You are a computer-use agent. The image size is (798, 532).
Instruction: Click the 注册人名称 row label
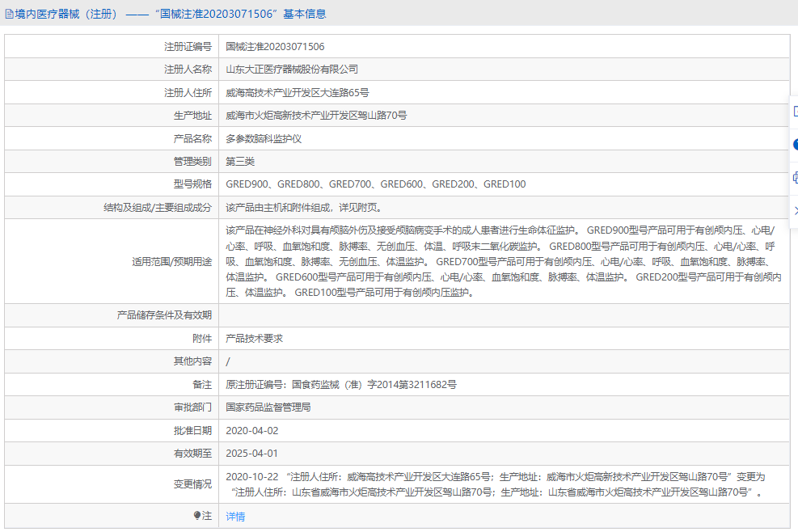[188, 70]
